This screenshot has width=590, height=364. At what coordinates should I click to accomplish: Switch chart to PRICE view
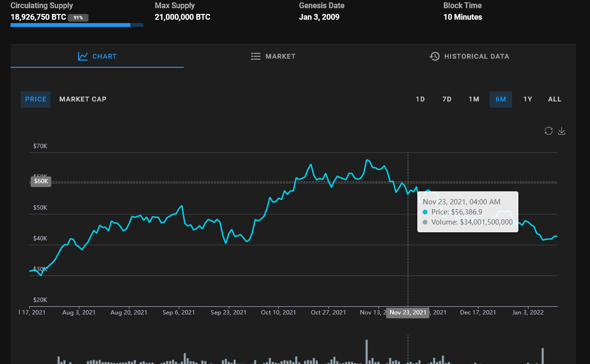tap(36, 99)
